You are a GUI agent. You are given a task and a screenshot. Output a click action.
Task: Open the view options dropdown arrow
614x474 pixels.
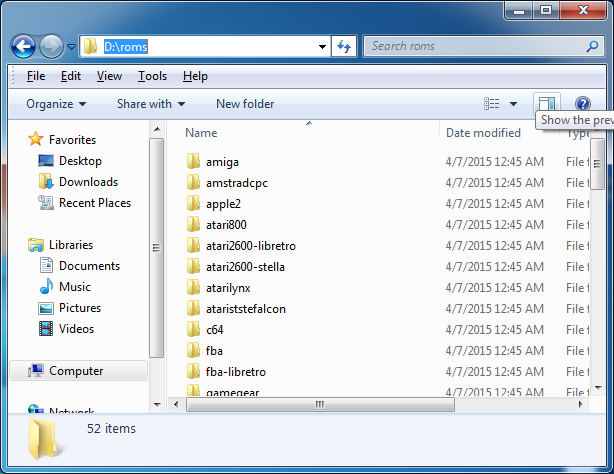(x=513, y=104)
